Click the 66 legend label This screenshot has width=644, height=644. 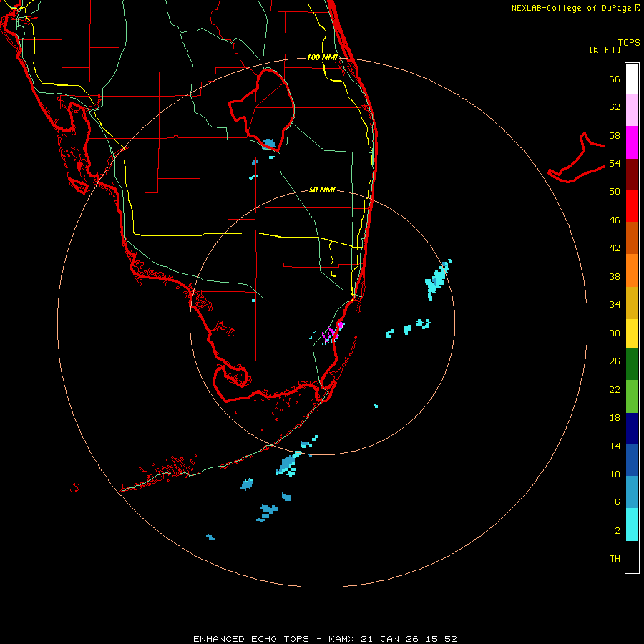coord(615,79)
